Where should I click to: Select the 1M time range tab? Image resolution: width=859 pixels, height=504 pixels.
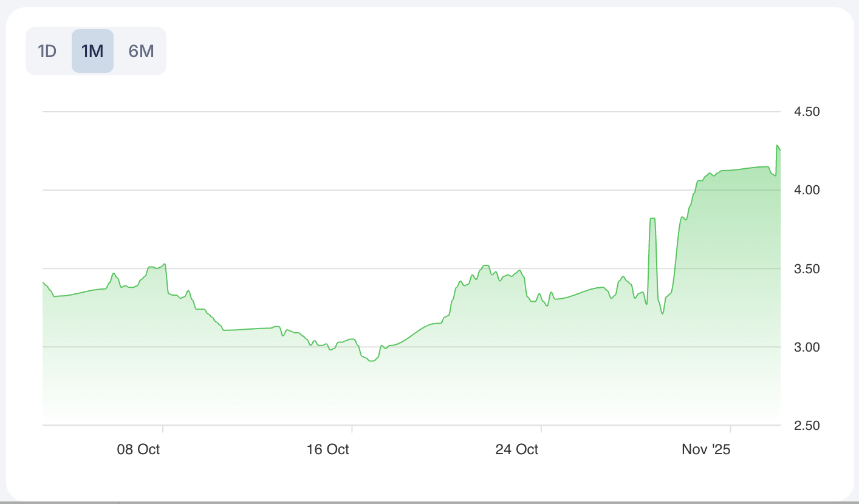pyautogui.click(x=92, y=51)
